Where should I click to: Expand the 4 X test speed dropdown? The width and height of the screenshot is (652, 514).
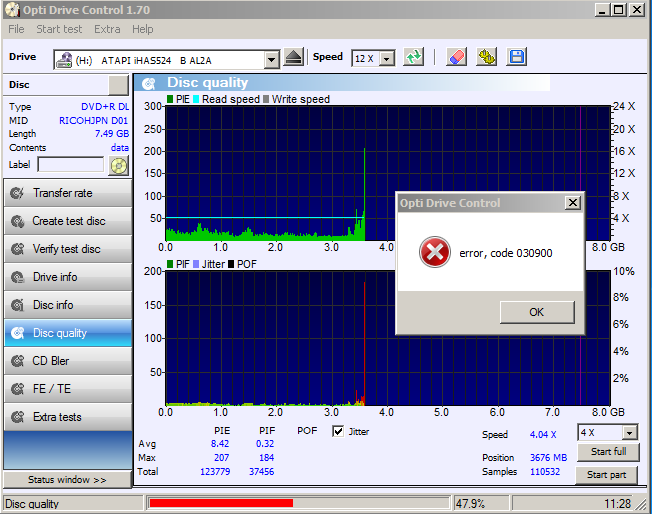[630, 433]
